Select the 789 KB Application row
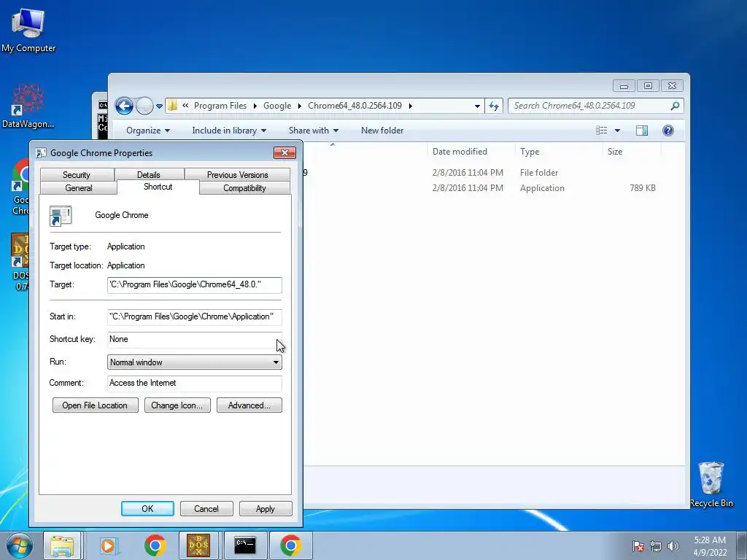This screenshot has height=560, width=747. 481,188
